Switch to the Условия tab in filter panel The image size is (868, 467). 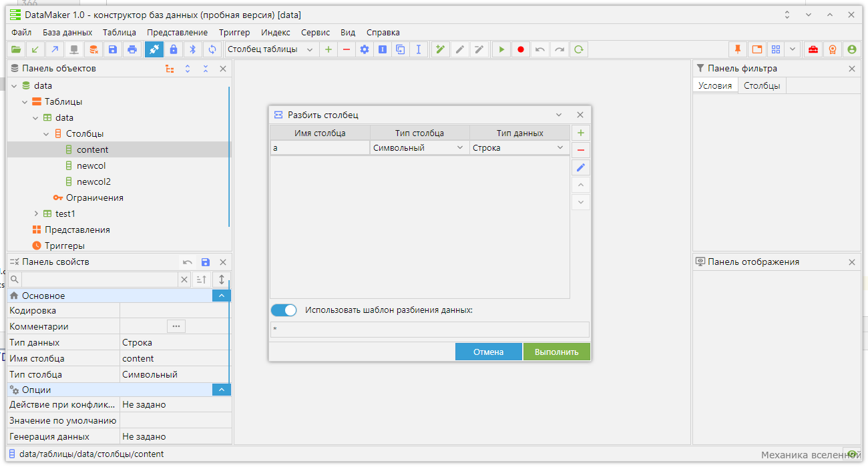click(715, 85)
